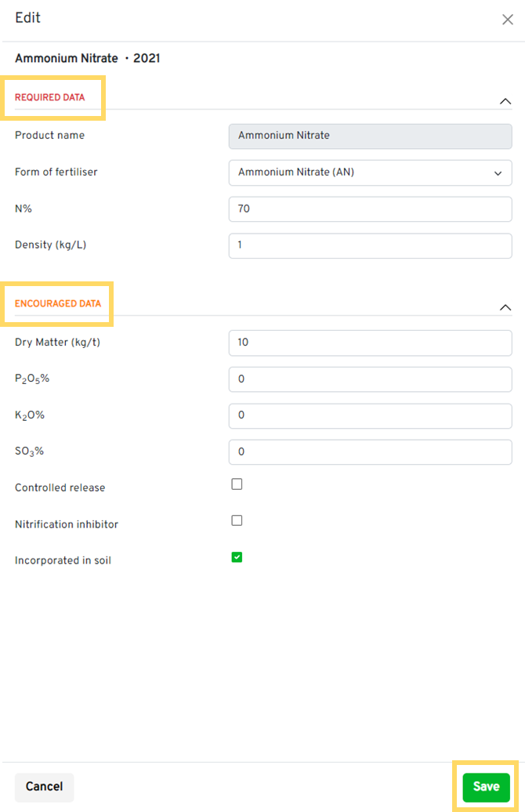This screenshot has height=812, width=525.
Task: Enable the Nitrification inhibitor checkbox
Action: point(237,520)
